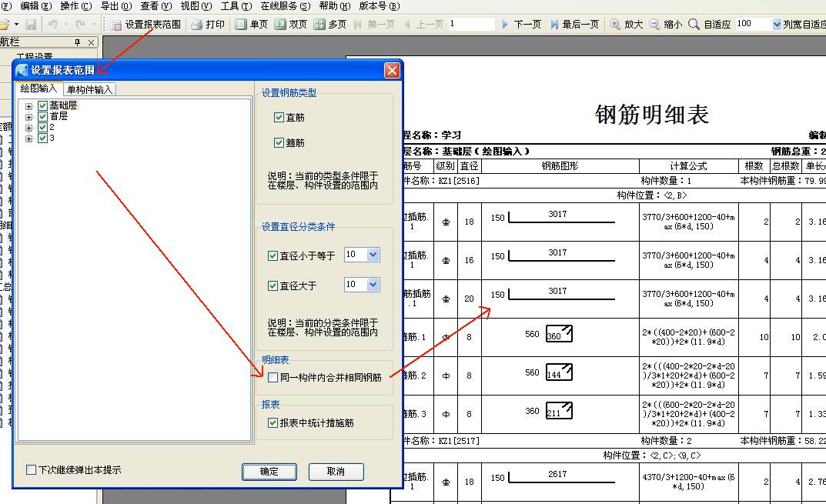The height and width of the screenshot is (504, 826).
Task: Switch to 单页 single page view
Action: tap(251, 24)
